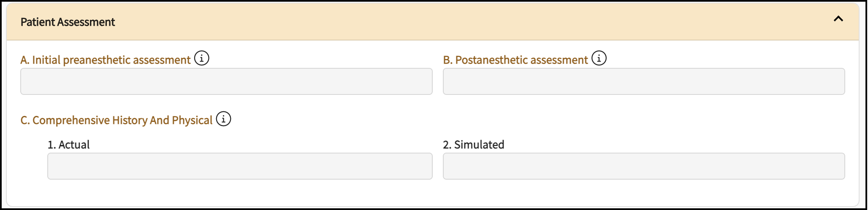Image resolution: width=868 pixels, height=210 pixels.
Task: Click the Postanesthetic assessment info icon
Action: pyautogui.click(x=599, y=58)
